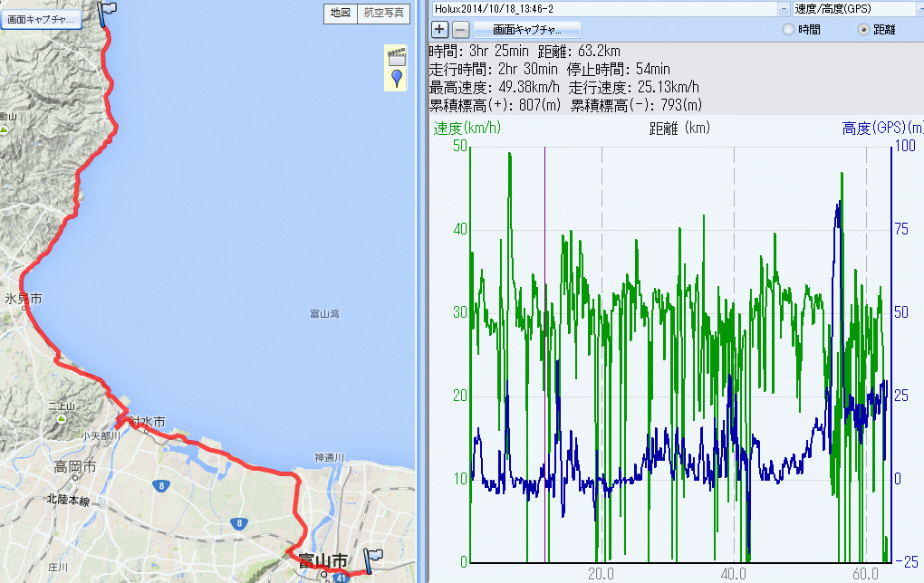
Task: Click 画面キャプチャ button on the map
Action: point(41,17)
